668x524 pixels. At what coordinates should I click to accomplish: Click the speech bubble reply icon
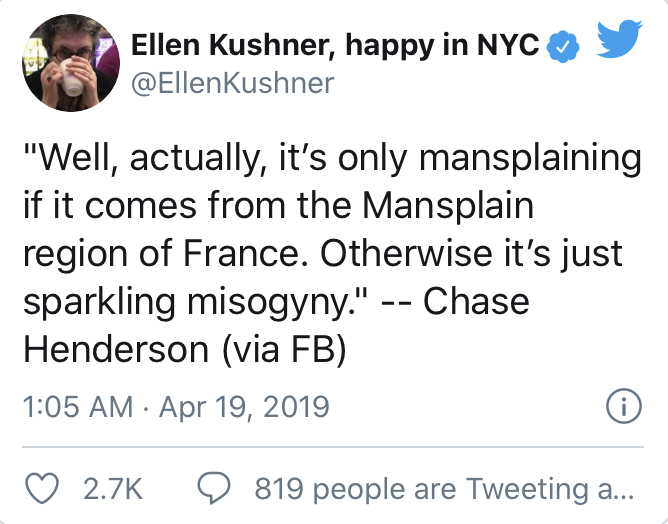coord(214,488)
